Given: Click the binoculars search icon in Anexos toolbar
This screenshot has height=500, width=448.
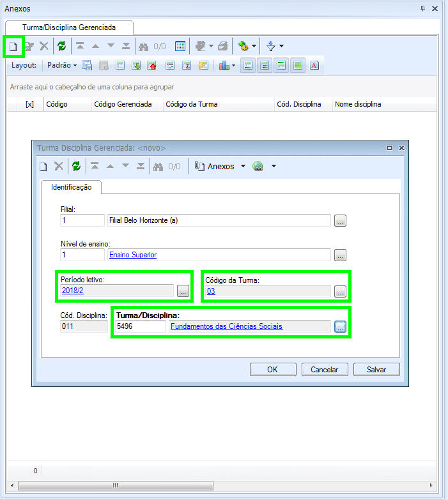Looking at the screenshot, I should (143, 47).
